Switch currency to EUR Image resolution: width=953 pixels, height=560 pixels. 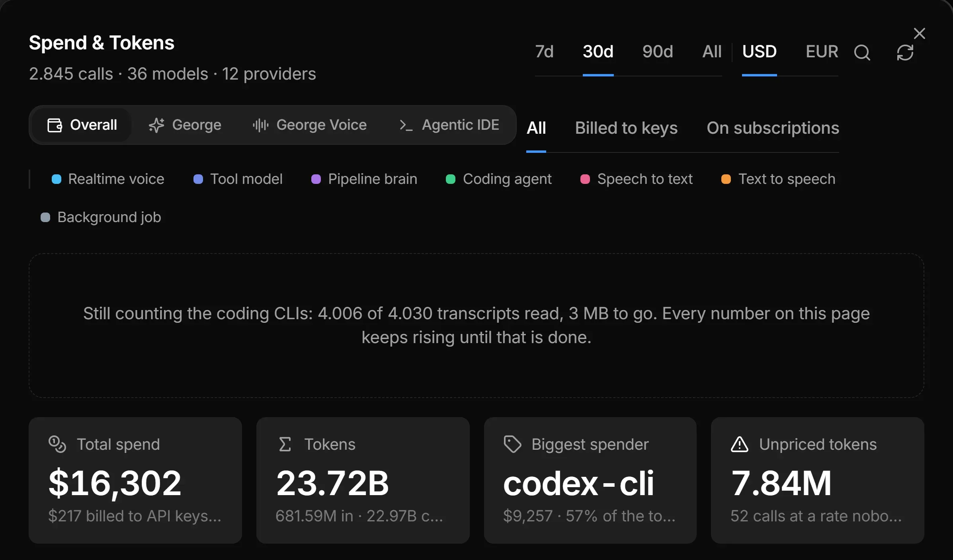[822, 52]
